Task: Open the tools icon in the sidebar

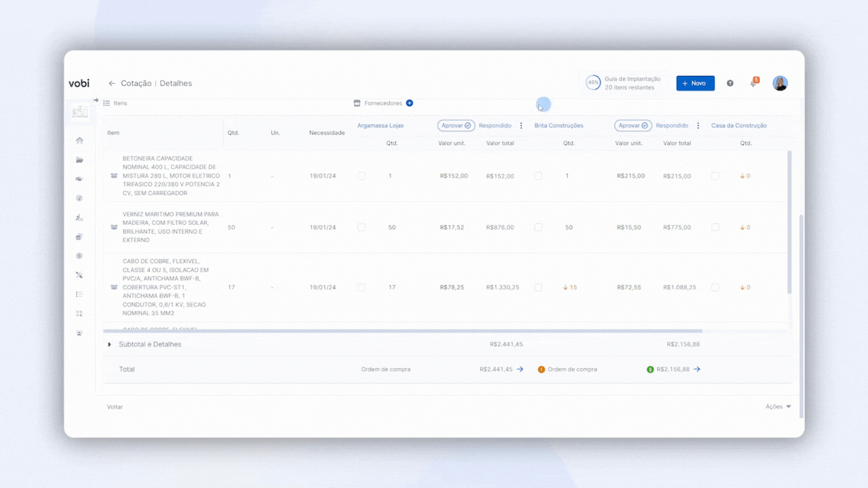Action: (79, 275)
